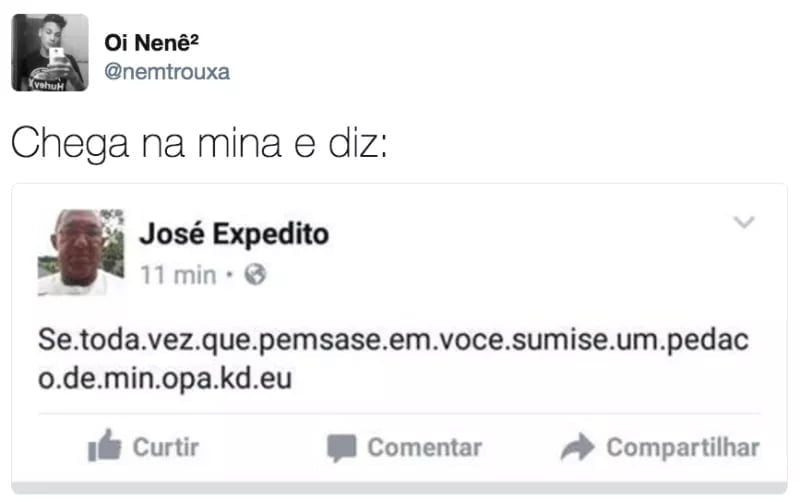Click the thumbs-up Like icon
800x502 pixels.
[x=104, y=447]
